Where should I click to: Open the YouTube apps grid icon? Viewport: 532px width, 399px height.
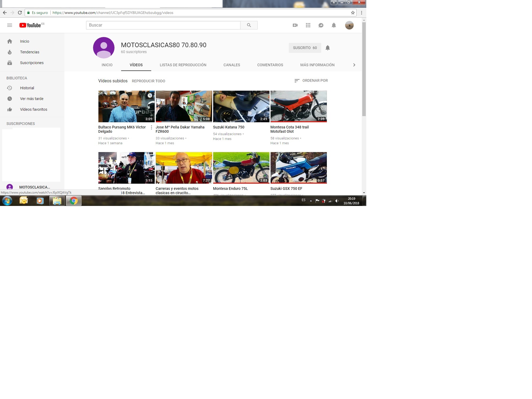(x=308, y=25)
